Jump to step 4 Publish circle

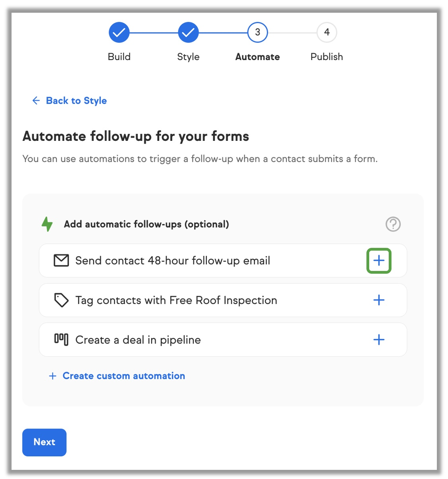pyautogui.click(x=327, y=32)
